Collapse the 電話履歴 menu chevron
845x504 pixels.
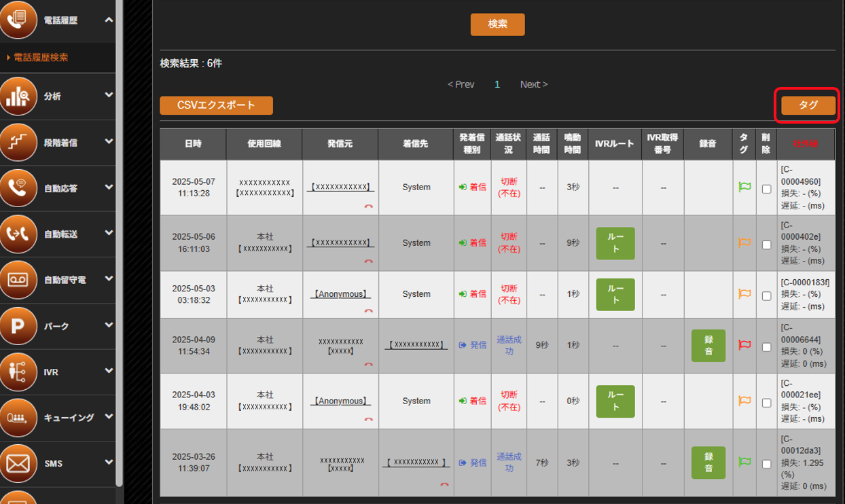tap(109, 20)
